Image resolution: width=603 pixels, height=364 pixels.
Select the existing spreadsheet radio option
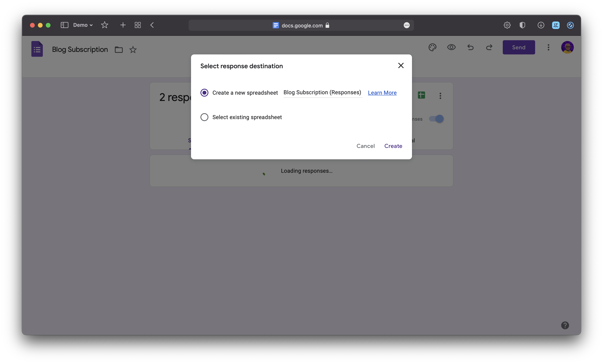click(x=204, y=117)
